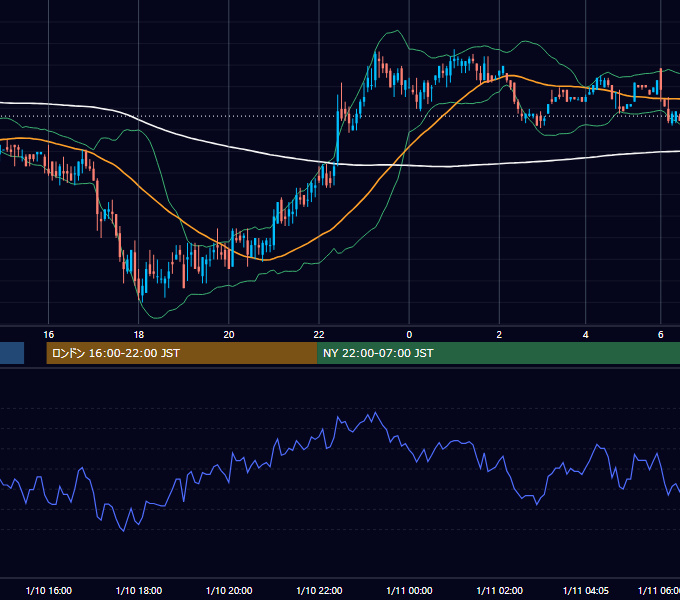Click the 1/11 00:00 date label

(409, 590)
